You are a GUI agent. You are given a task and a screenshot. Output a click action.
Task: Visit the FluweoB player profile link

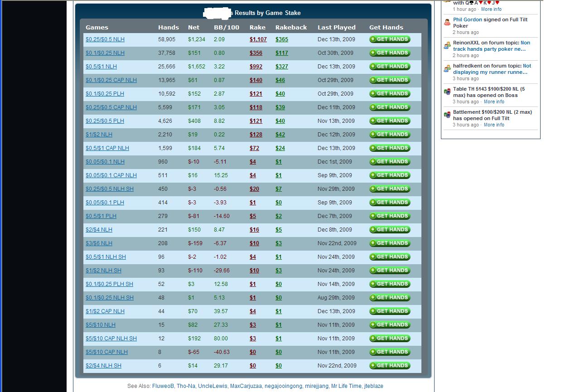(163, 386)
